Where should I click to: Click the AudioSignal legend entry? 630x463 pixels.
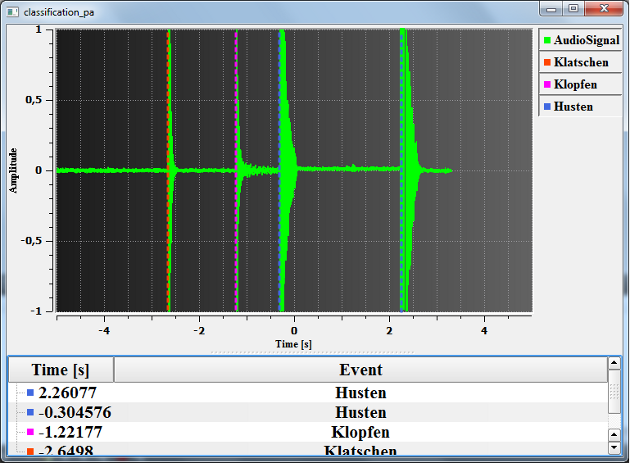pyautogui.click(x=581, y=40)
